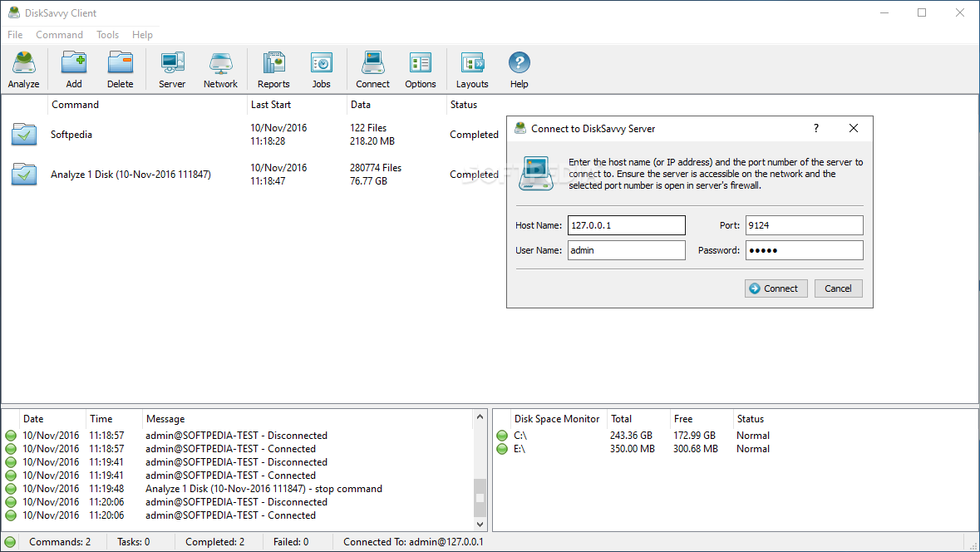The image size is (980, 552).
Task: Click '300.68 MB' free value
Action: 696,449
